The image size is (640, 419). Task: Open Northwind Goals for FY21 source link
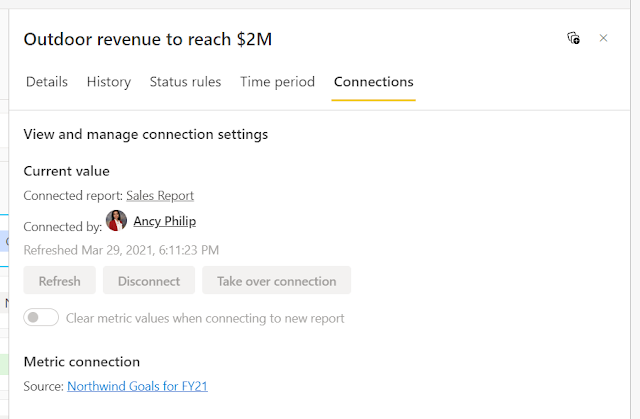[x=137, y=386]
